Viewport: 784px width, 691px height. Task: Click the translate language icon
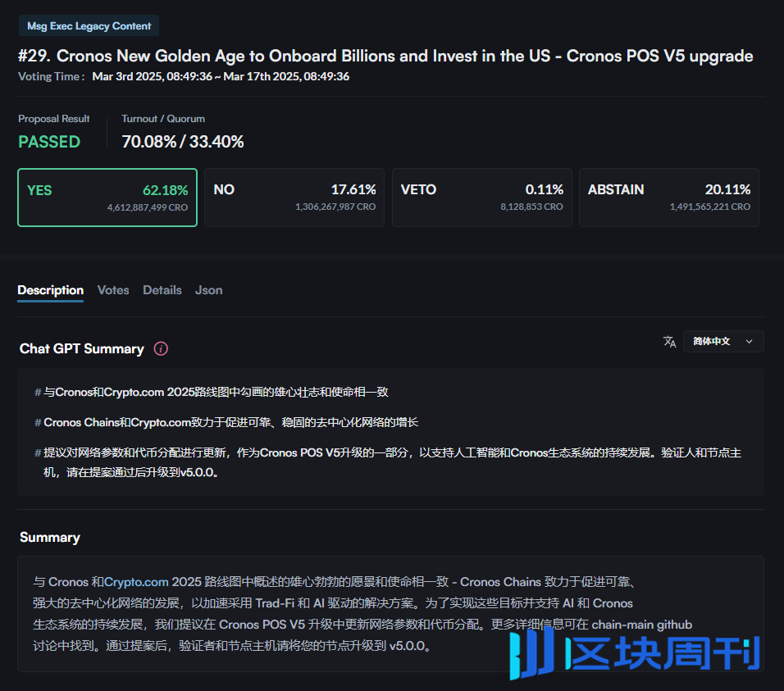coord(669,342)
